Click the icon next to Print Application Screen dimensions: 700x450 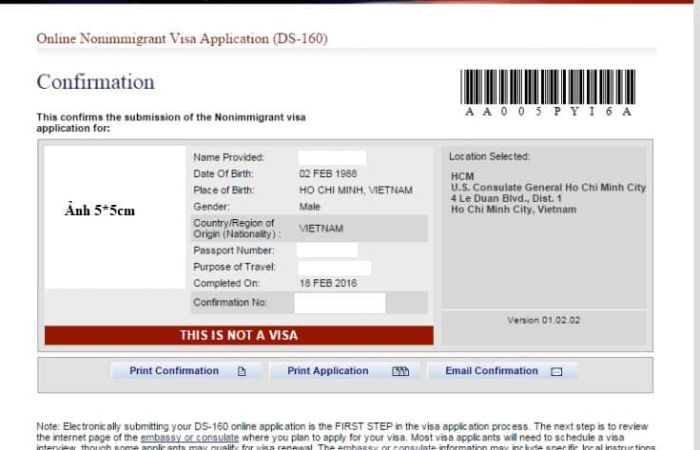tap(400, 372)
